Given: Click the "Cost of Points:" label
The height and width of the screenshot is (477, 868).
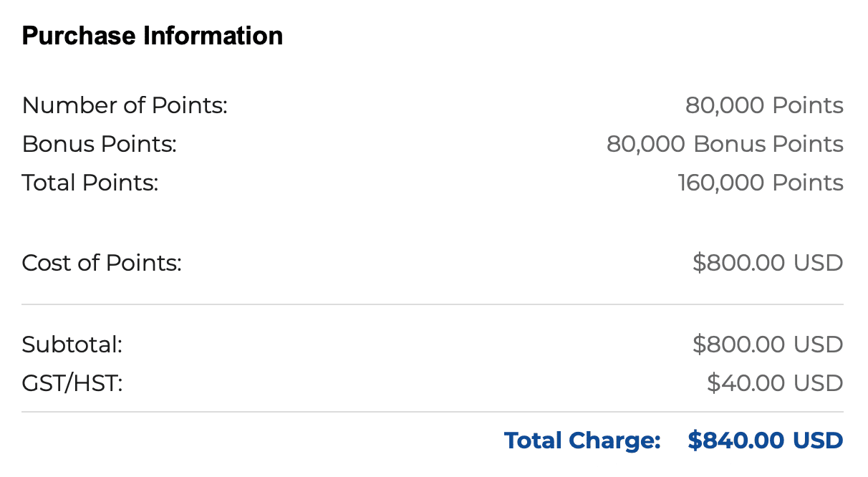Looking at the screenshot, I should coord(102,264).
